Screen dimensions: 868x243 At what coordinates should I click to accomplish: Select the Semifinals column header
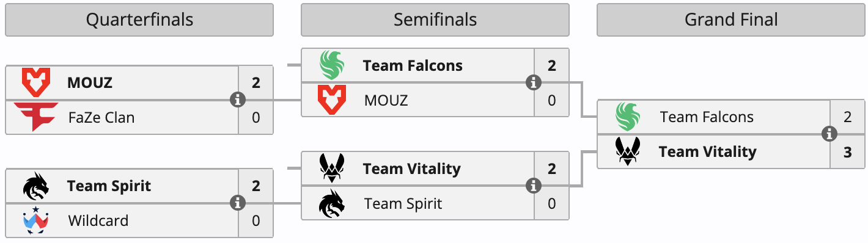435,20
